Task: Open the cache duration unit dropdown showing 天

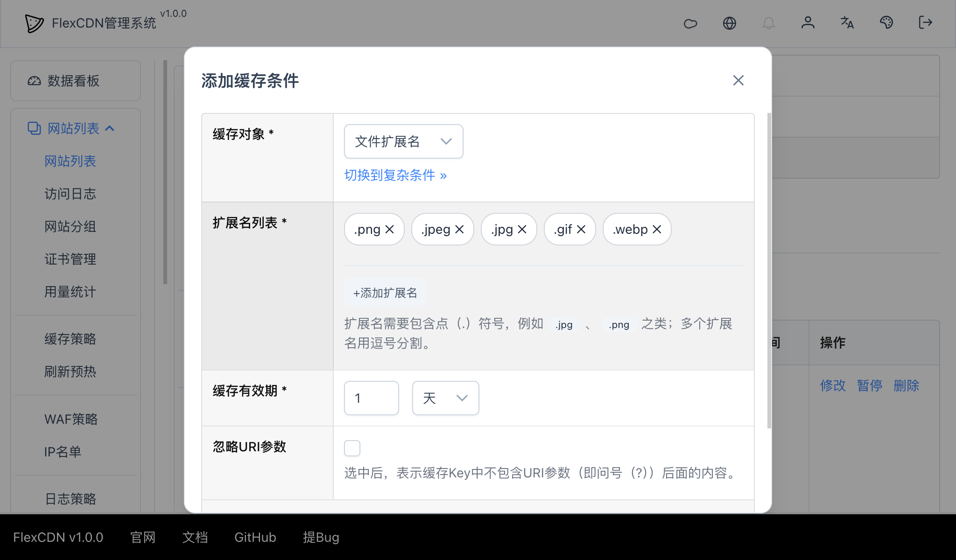Action: coord(445,398)
